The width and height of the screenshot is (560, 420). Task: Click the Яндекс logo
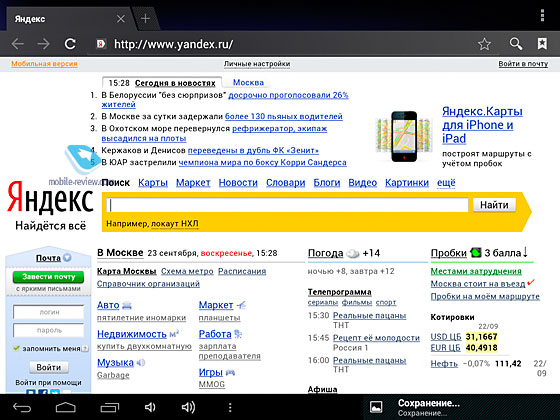coord(50,197)
